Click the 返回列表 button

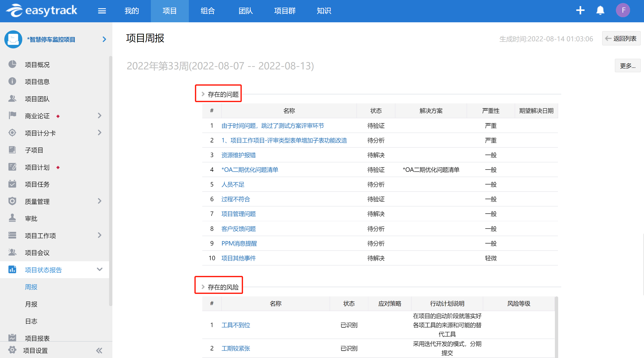coord(621,39)
